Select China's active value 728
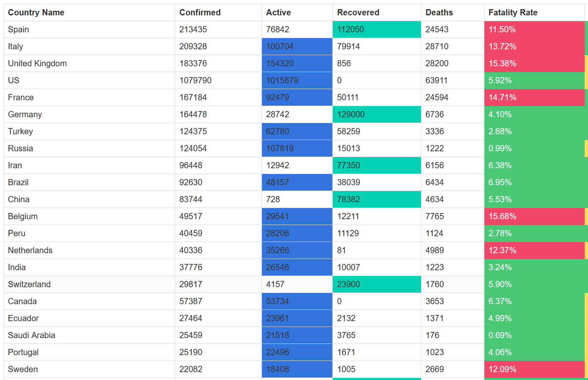The image size is (588, 380). tap(273, 199)
